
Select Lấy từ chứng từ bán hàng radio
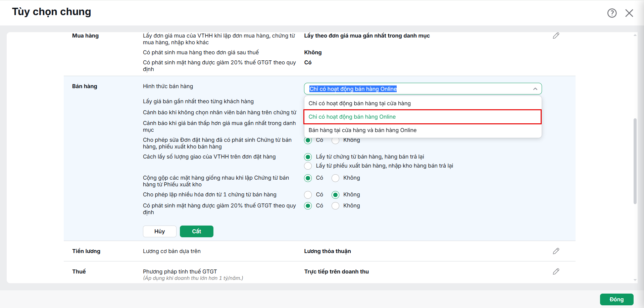point(308,157)
